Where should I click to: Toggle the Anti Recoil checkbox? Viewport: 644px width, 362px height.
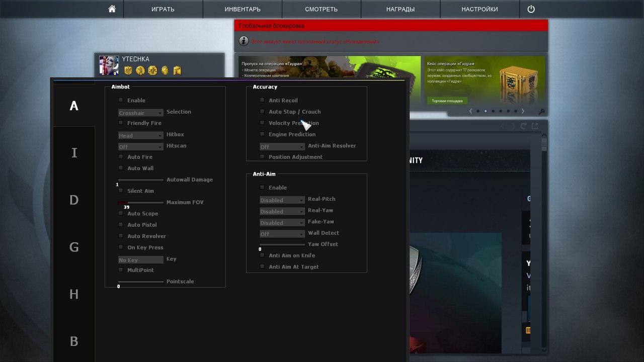262,100
